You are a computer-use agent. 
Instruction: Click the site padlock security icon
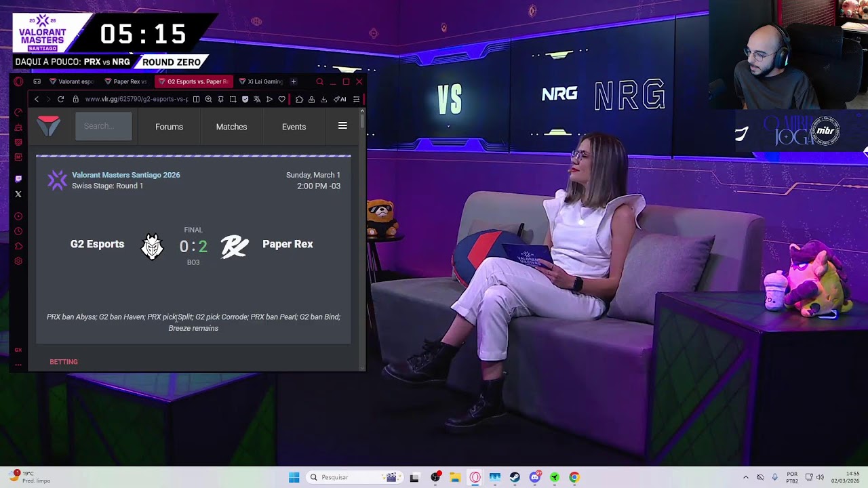click(x=75, y=99)
